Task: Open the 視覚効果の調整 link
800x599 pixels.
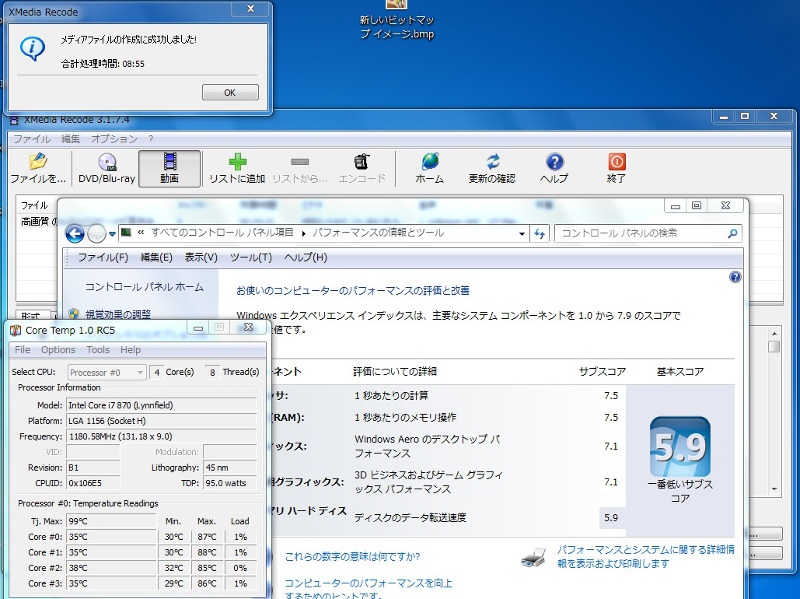Action: [x=118, y=314]
